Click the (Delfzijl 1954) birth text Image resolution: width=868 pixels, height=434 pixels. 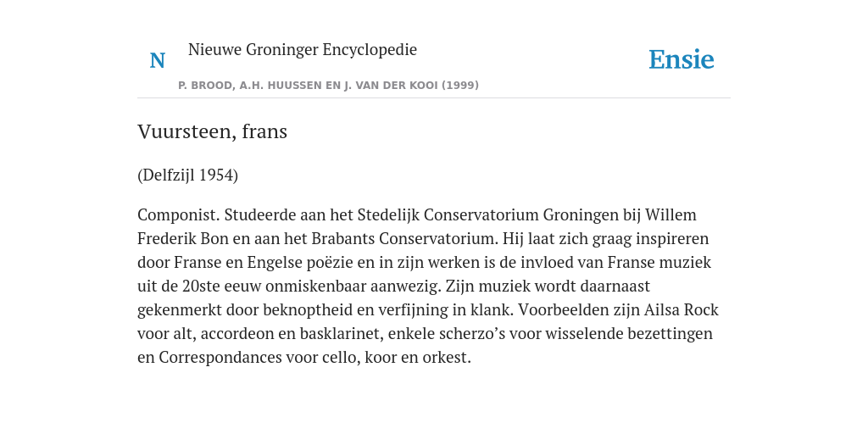pos(187,175)
